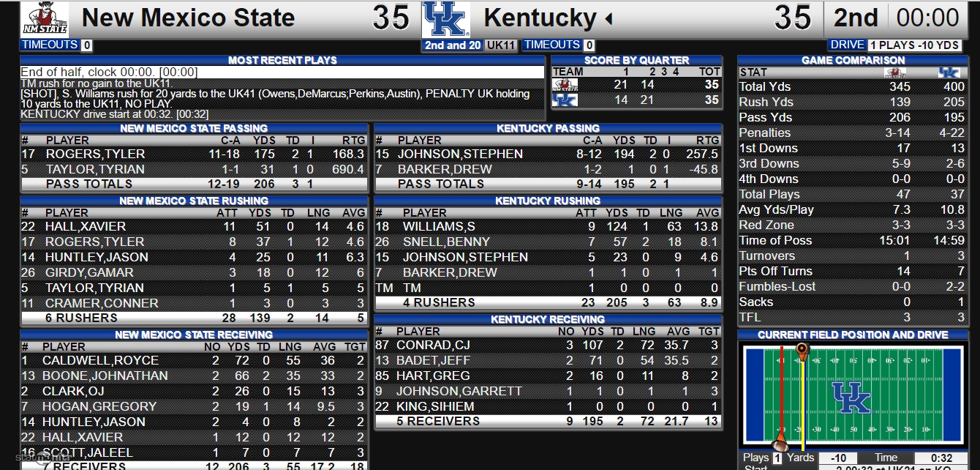Image resolution: width=980 pixels, height=470 pixels.
Task: Click the NM State logo in header
Action: [45, 19]
